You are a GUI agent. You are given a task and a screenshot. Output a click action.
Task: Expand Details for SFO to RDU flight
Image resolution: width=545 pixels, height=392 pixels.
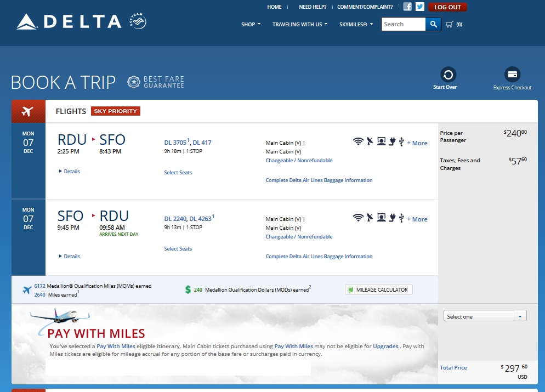click(x=70, y=257)
